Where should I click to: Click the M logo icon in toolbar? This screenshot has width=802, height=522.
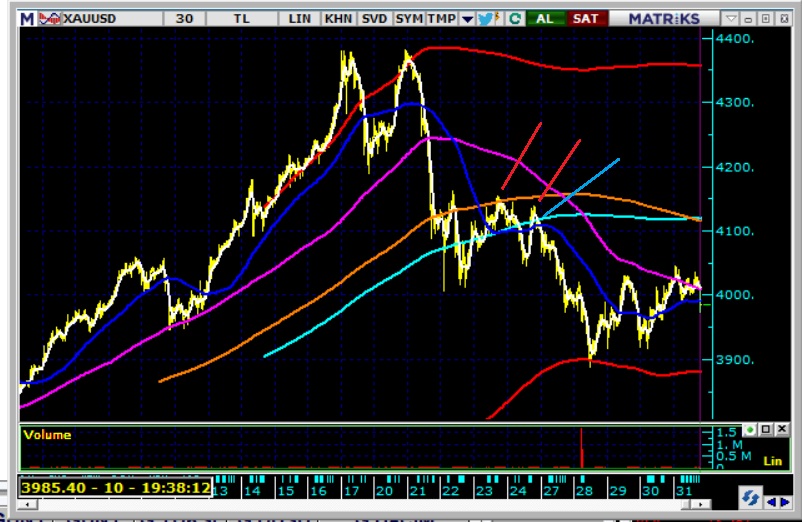pyautogui.click(x=27, y=18)
